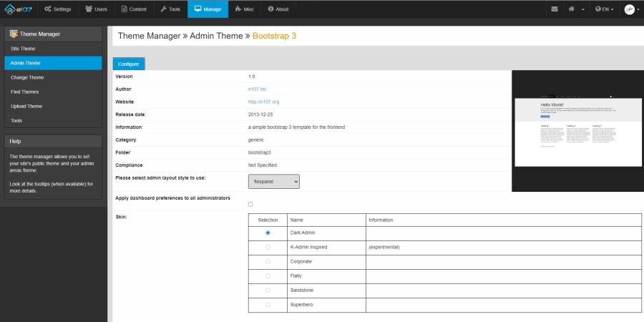Click the Theme Manager panel icon

[14, 34]
